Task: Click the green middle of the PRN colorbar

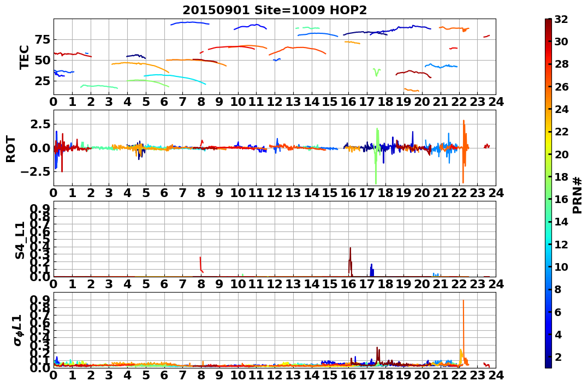Action: pos(548,193)
